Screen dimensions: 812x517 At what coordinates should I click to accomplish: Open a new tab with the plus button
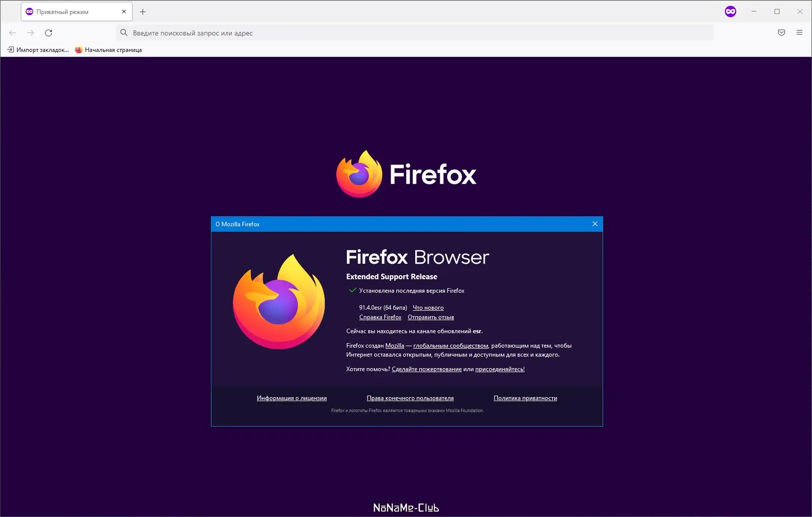pos(143,11)
